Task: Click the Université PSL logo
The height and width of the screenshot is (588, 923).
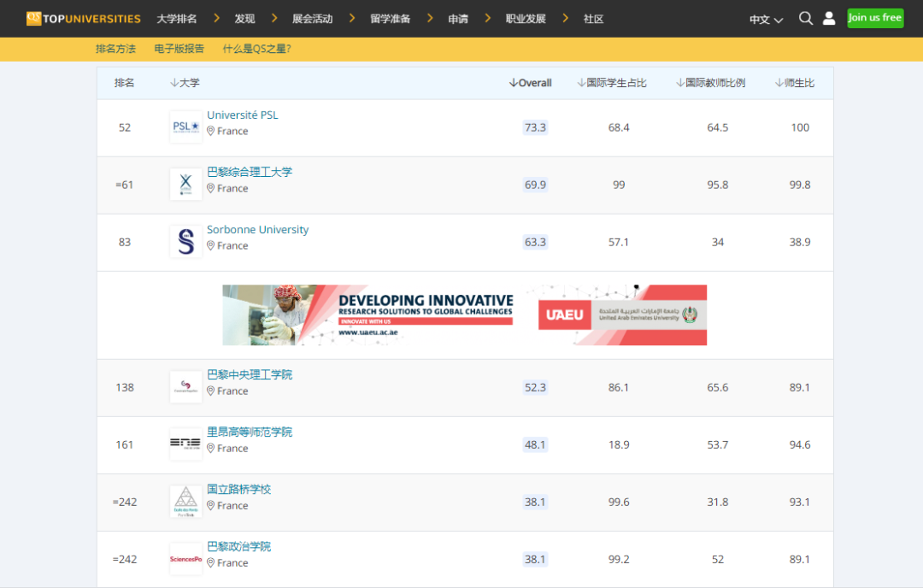Action: tap(185, 126)
